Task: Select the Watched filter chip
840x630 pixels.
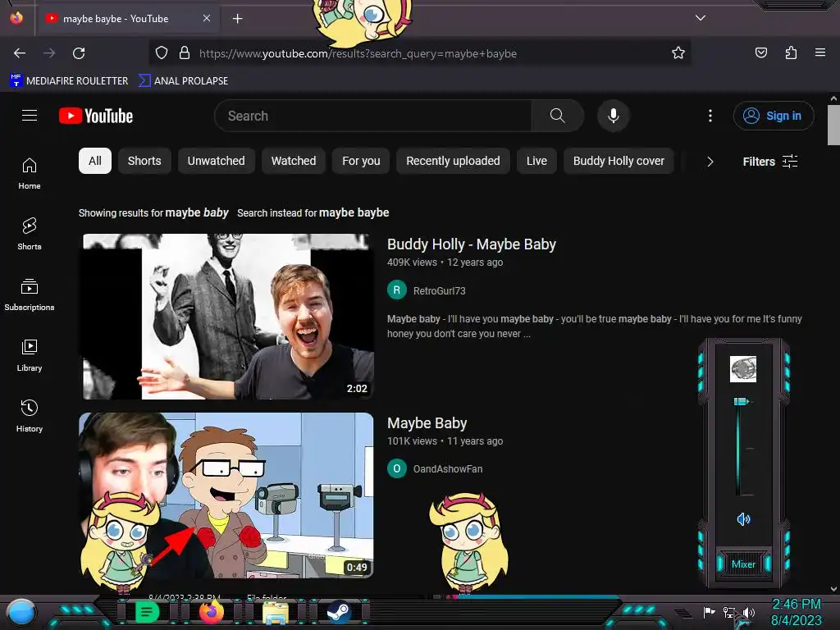Action: [x=294, y=161]
